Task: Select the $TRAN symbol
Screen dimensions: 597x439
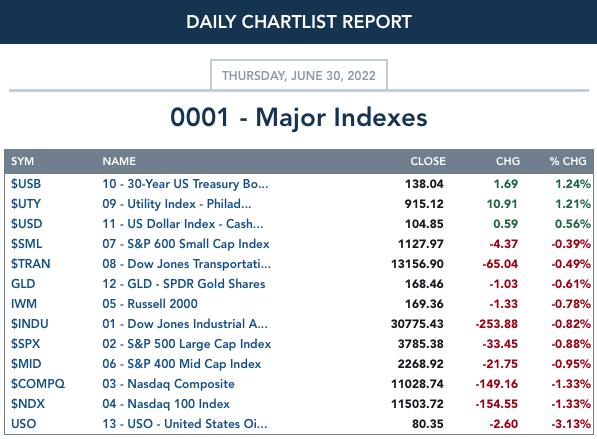Action: click(x=30, y=264)
